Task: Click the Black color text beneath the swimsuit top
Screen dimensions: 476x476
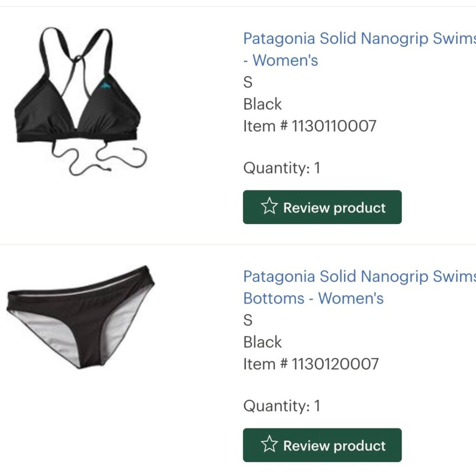Action: [262, 104]
